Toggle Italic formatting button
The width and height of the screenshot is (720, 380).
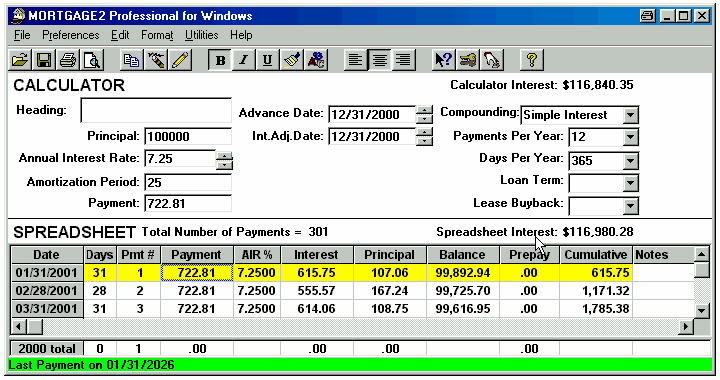244,60
